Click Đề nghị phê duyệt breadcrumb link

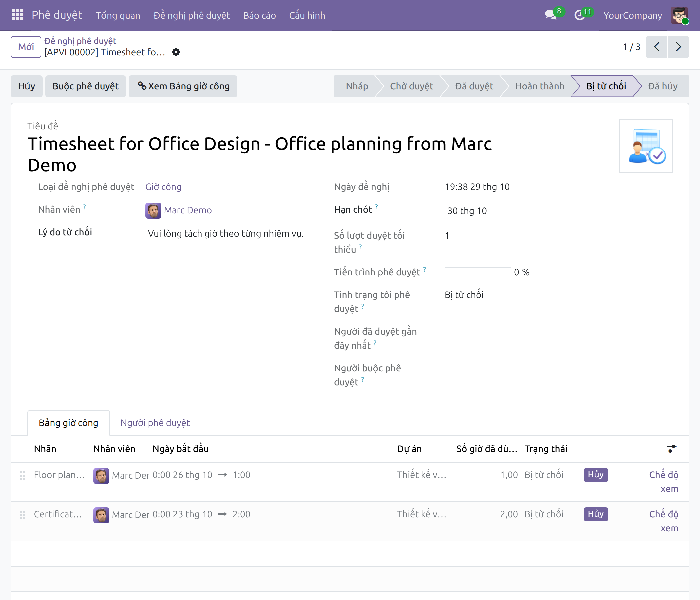coord(80,41)
